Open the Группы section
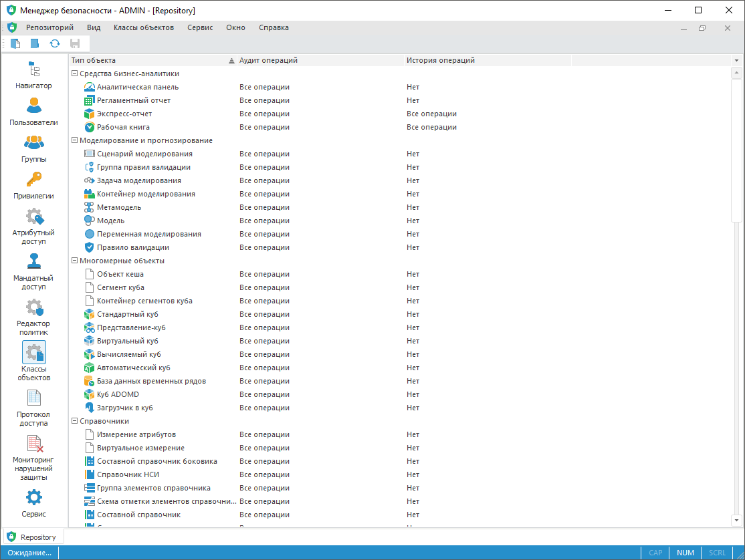 coord(33,148)
